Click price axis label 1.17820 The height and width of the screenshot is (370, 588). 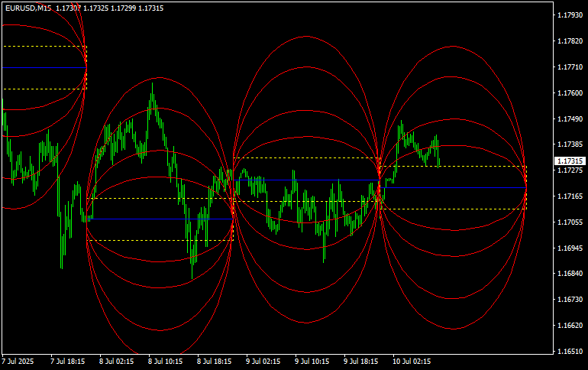[570, 41]
